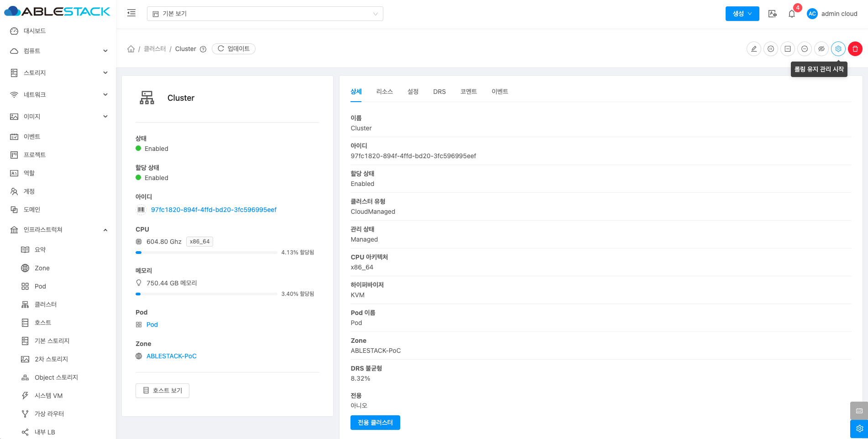Click the pause icon in cluster actions
Viewport: 868px width, 439px height.
[771, 49]
